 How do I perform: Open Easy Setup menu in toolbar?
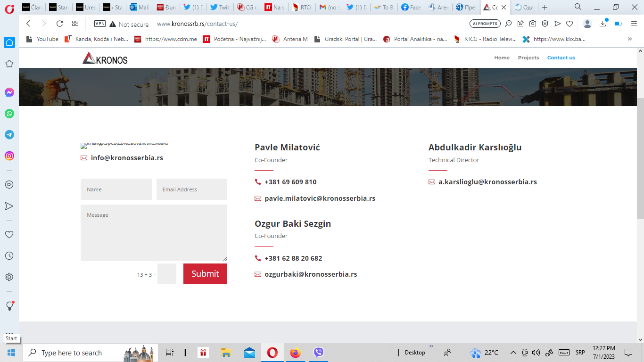[x=634, y=24]
